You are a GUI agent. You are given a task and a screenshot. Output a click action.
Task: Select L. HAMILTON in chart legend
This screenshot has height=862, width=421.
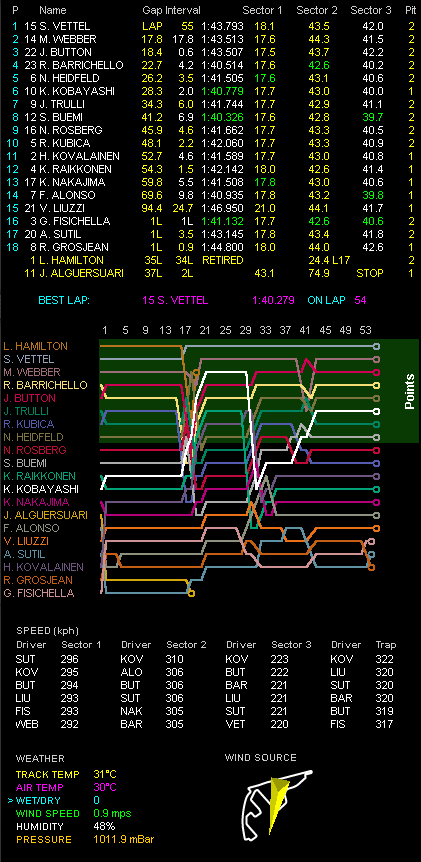tap(35, 346)
